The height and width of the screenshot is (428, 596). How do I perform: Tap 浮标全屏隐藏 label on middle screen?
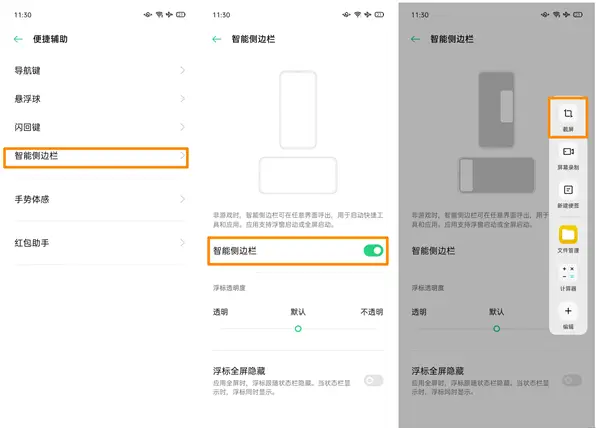click(239, 371)
